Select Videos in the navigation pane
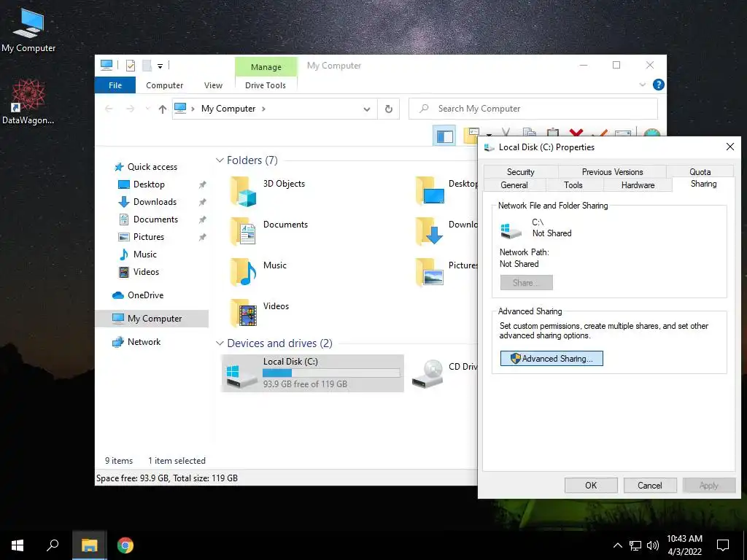 coord(146,272)
